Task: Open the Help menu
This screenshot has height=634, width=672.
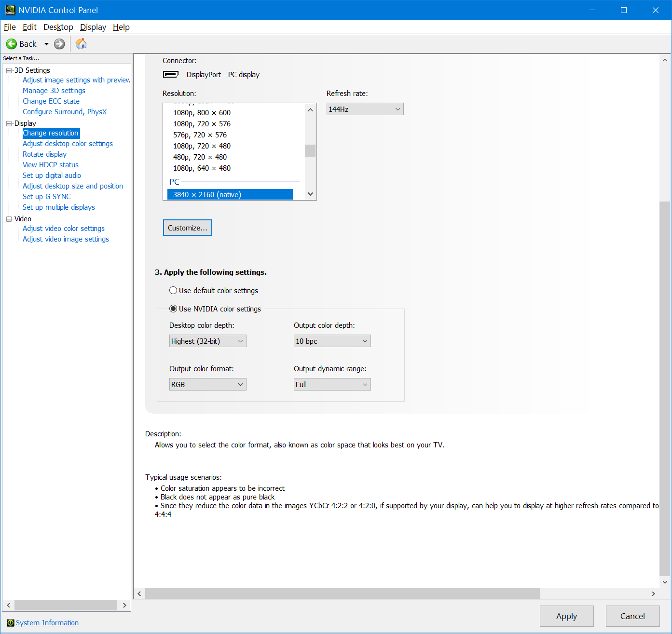Action: pyautogui.click(x=121, y=27)
